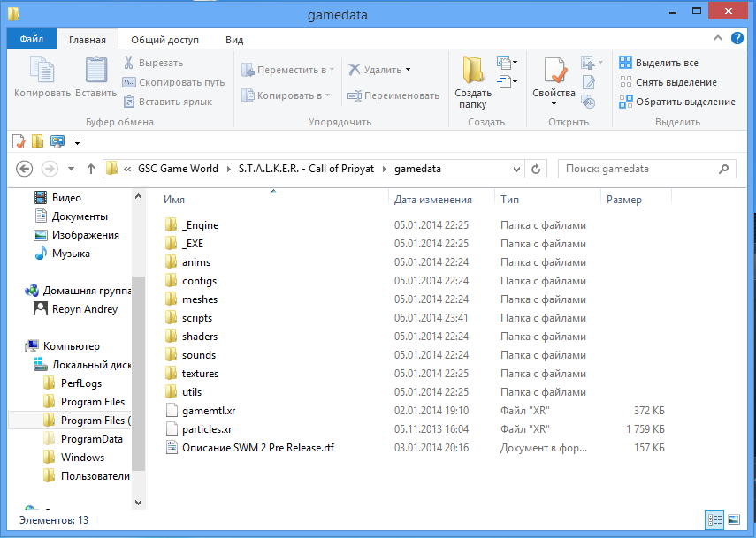Click the Delete (Удалить) button
Image resolution: width=756 pixels, height=538 pixels.
[x=375, y=70]
